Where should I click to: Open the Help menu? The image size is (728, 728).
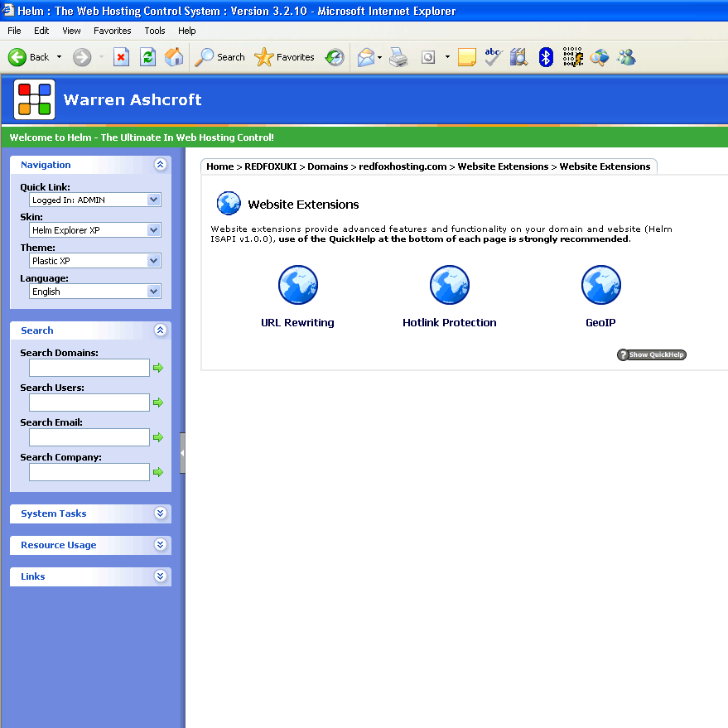pyautogui.click(x=186, y=31)
